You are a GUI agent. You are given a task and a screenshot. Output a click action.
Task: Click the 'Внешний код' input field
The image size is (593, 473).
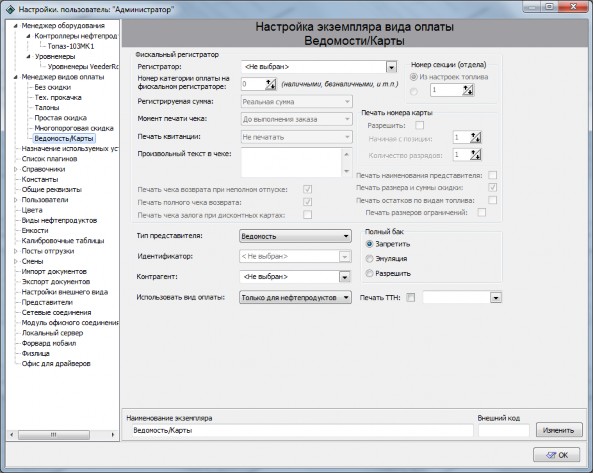[504, 430]
